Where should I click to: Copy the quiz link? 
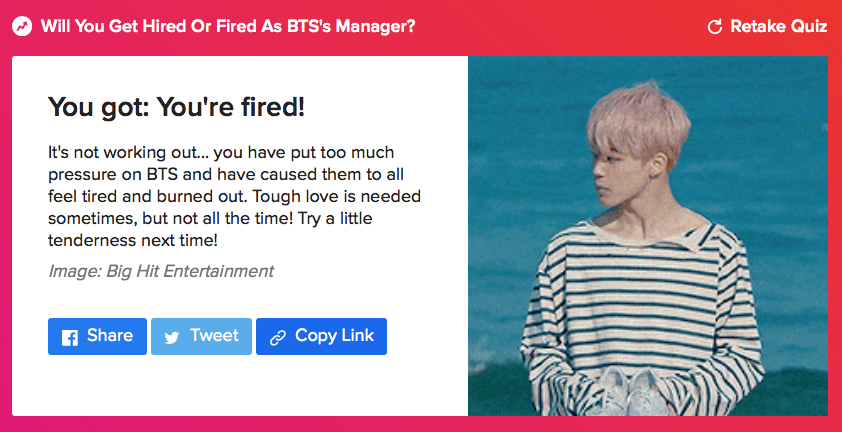321,336
